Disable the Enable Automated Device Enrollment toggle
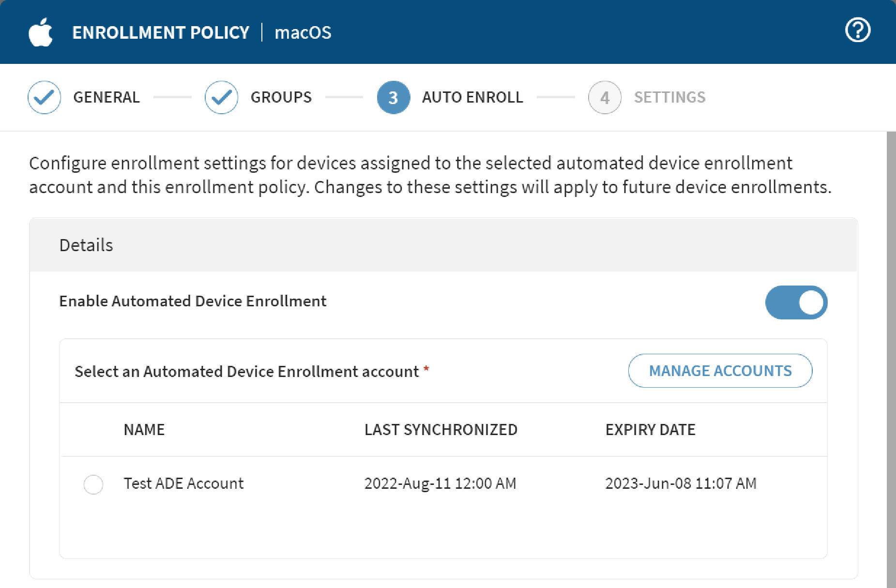 pyautogui.click(x=796, y=302)
